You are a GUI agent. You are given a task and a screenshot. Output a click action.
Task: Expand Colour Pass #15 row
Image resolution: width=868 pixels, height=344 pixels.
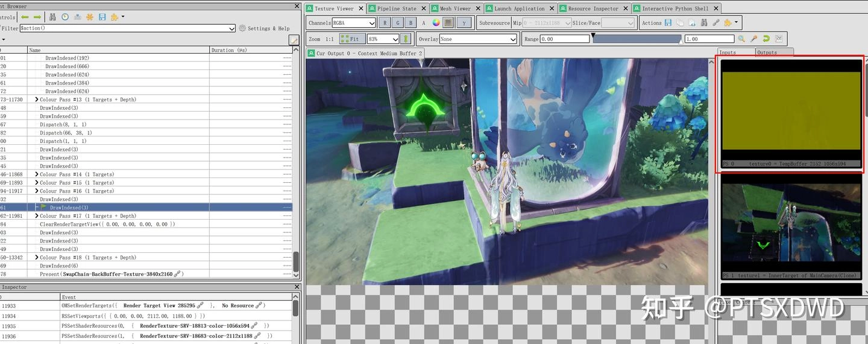tap(37, 183)
